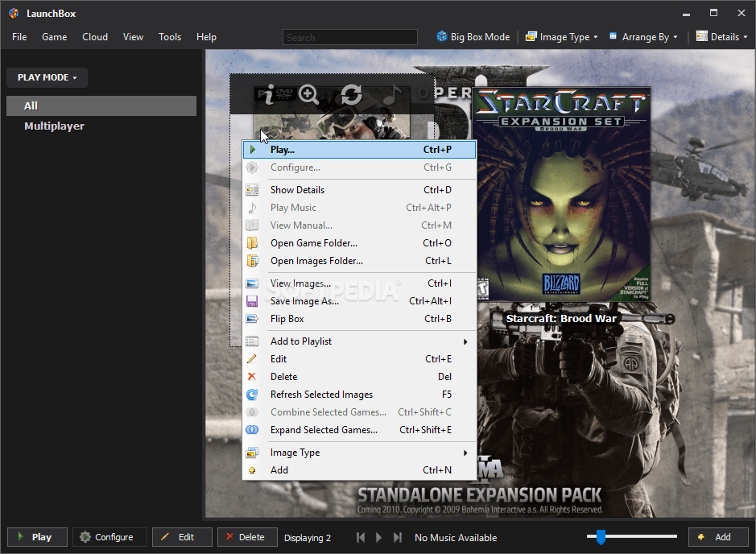Click the Add to Playlist list icon
The image size is (756, 554).
[x=252, y=341]
